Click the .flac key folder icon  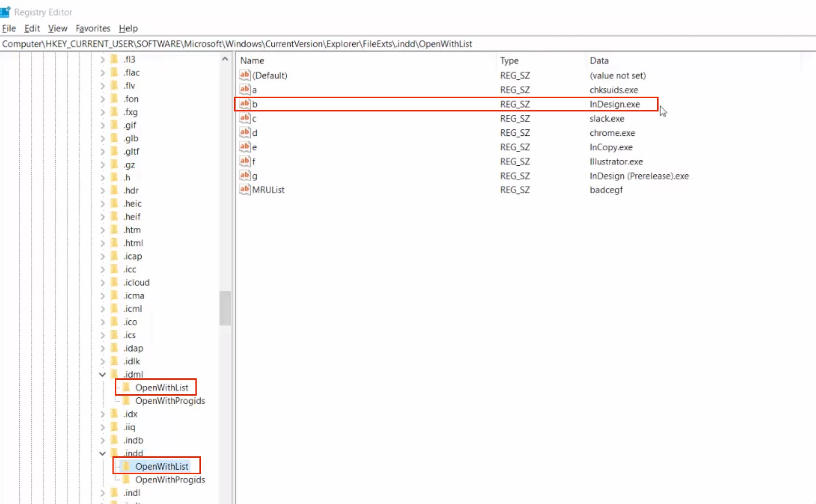[114, 72]
